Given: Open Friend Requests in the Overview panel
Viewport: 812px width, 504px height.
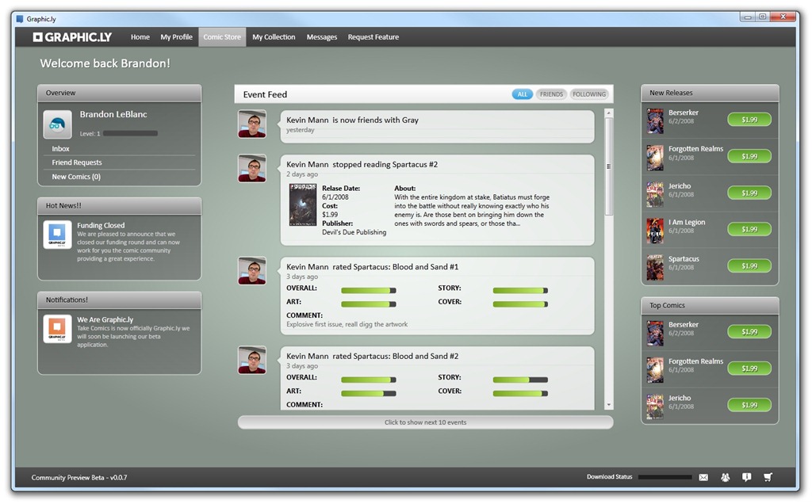Looking at the screenshot, I should pyautogui.click(x=77, y=162).
